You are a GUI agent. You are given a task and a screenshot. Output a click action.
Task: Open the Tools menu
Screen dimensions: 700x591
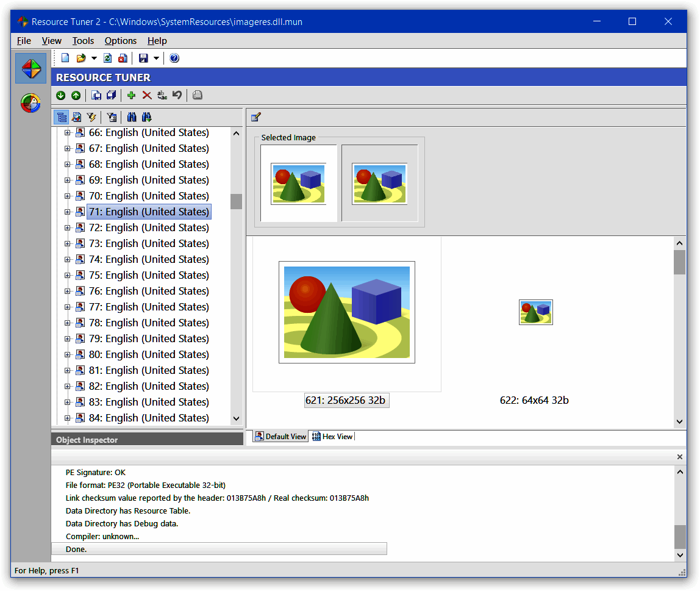coord(83,40)
